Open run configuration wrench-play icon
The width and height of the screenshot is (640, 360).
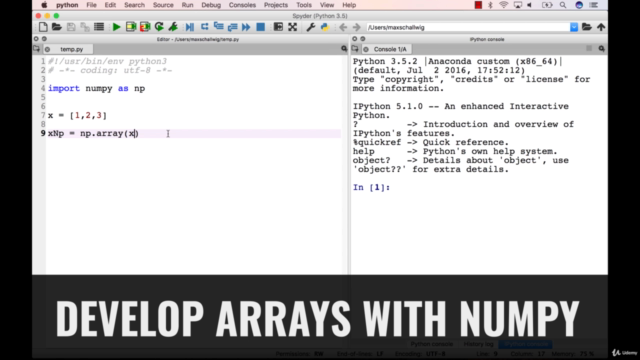coord(173,27)
